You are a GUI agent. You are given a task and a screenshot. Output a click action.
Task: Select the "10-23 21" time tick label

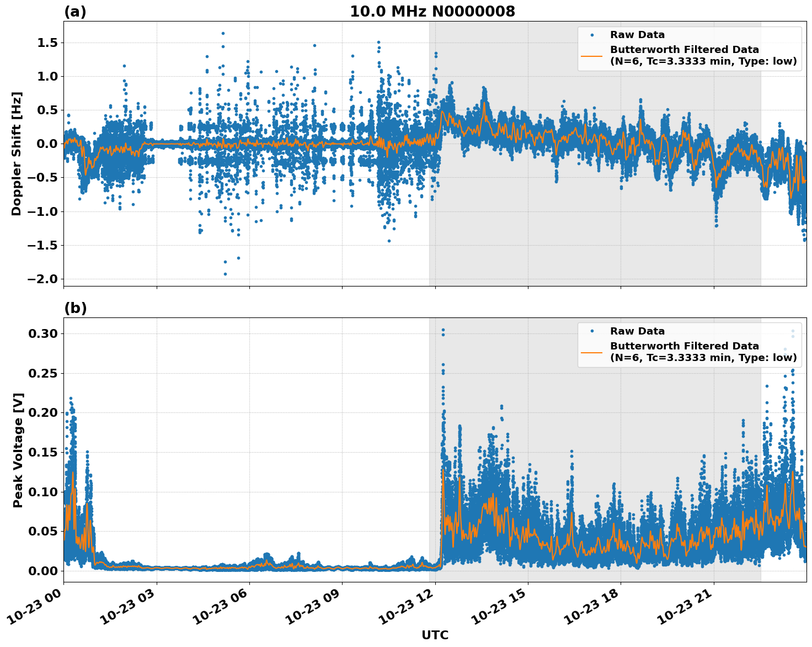click(685, 606)
